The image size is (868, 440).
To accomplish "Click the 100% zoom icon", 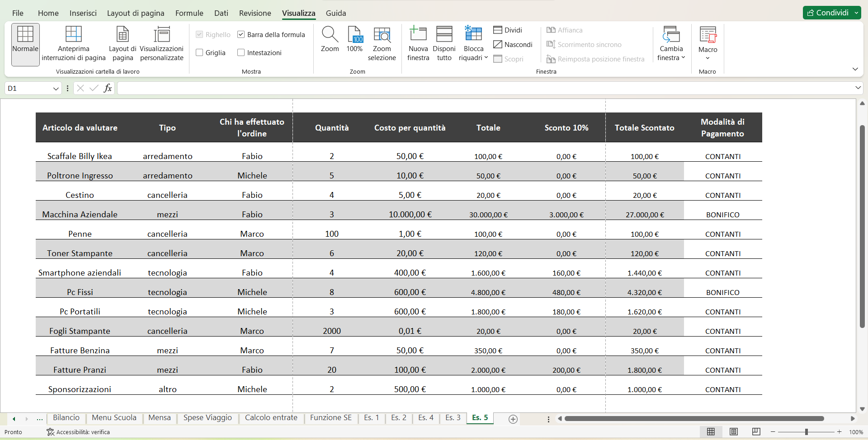I will (x=354, y=35).
